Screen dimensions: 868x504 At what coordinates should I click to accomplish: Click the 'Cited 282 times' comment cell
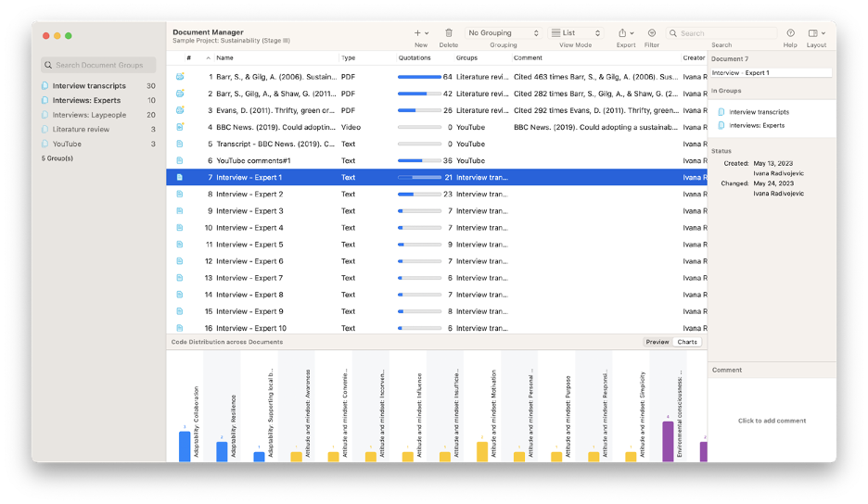595,94
